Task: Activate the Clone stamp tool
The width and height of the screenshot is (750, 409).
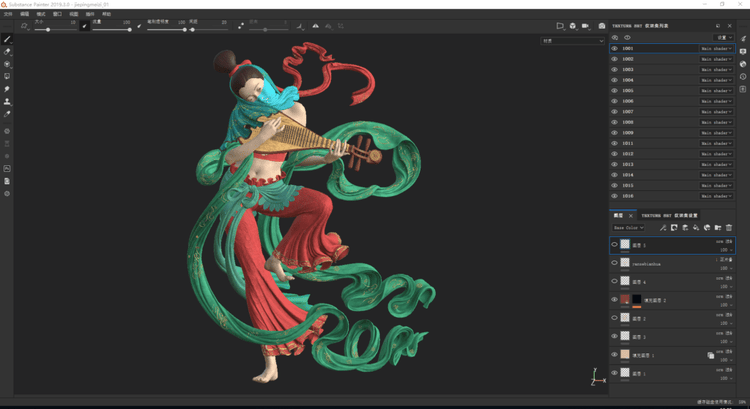Action: pyautogui.click(x=7, y=101)
